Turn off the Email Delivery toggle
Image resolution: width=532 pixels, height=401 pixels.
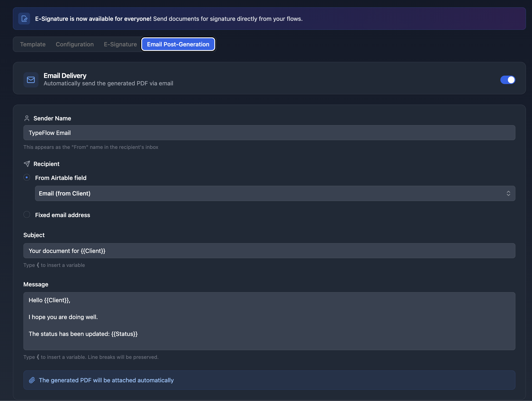(x=507, y=80)
